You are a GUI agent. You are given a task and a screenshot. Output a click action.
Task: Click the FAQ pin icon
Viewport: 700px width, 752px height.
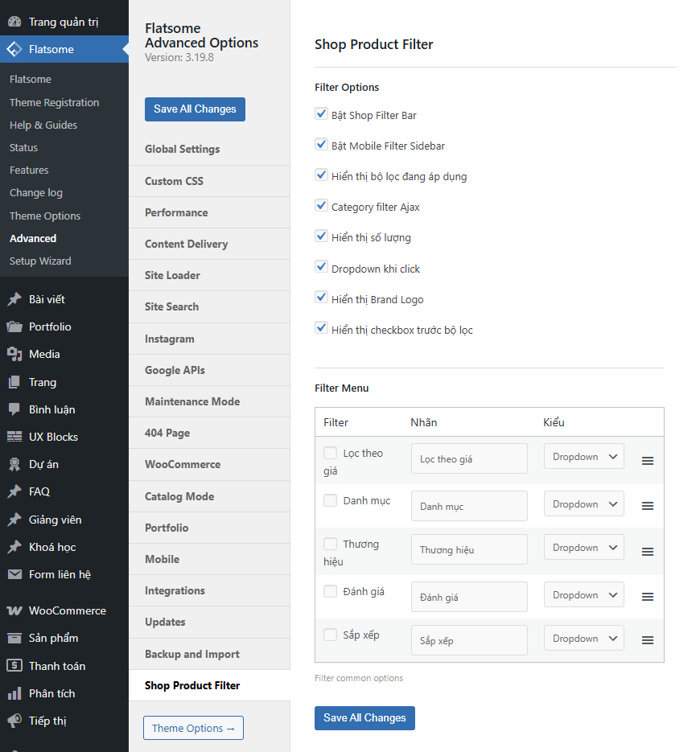click(x=14, y=491)
